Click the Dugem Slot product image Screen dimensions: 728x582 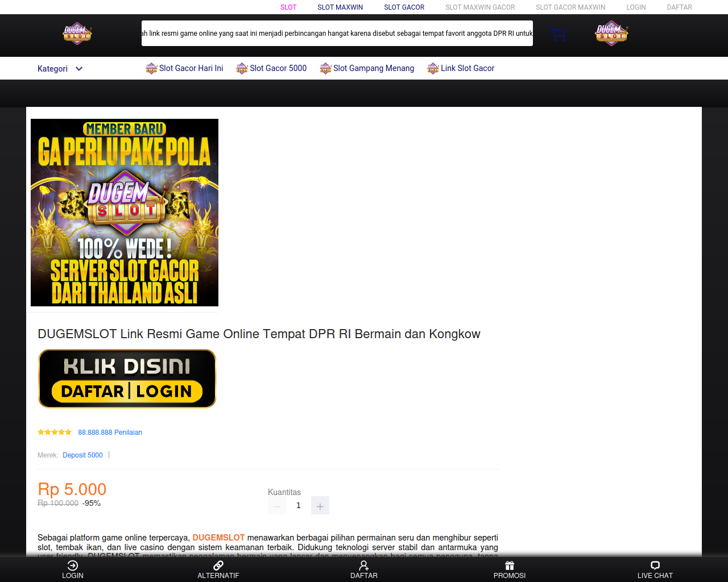coord(125,213)
